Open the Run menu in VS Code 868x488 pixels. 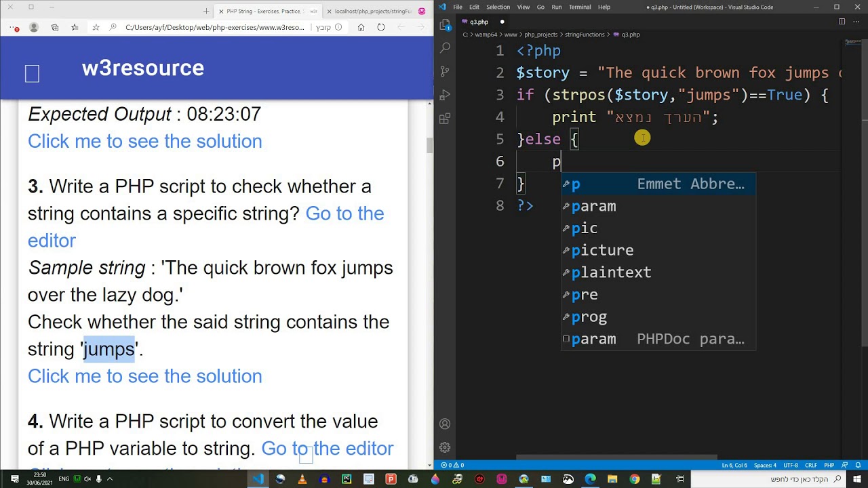click(x=557, y=7)
